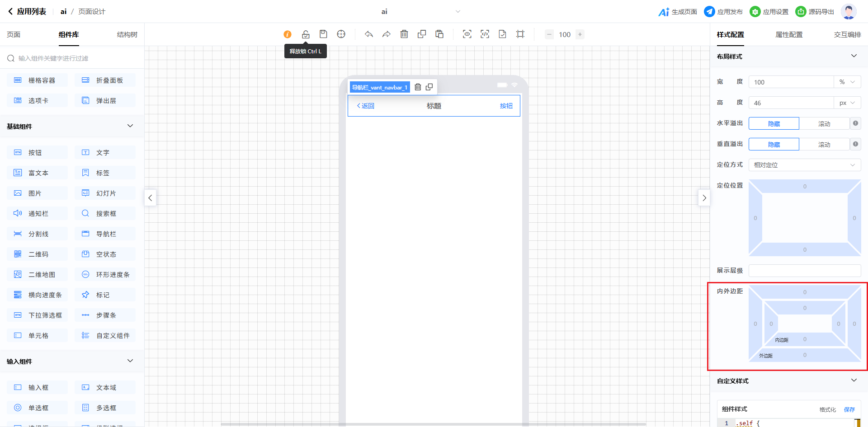Collapse the 基础组件 section
This screenshot has height=427, width=868.
(x=130, y=126)
